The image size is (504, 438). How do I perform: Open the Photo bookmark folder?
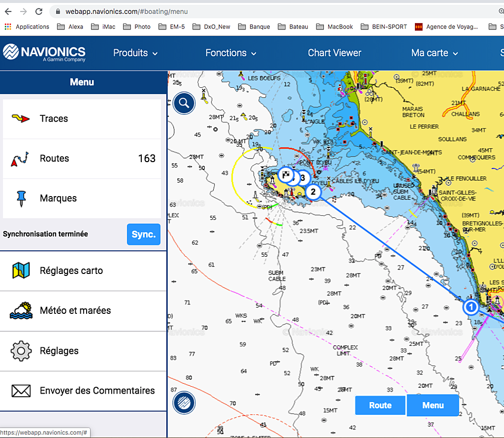click(x=137, y=27)
